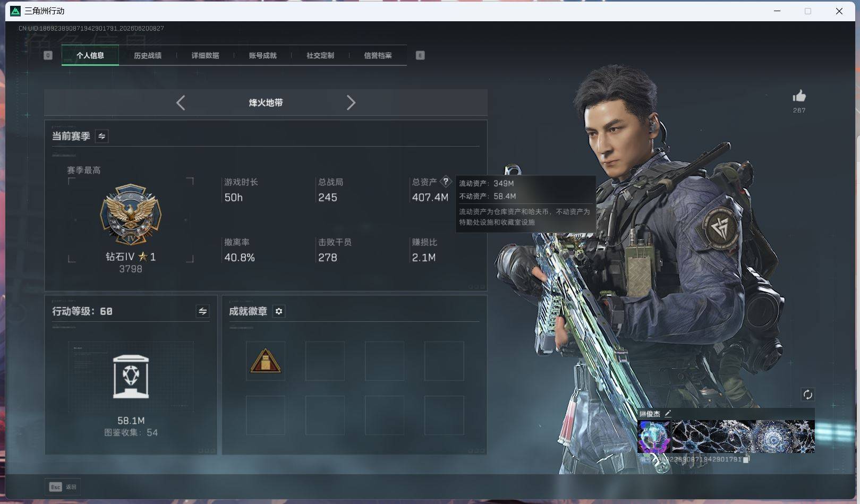Click the 总资产 value 407.4M
Image resolution: width=860 pixels, height=504 pixels.
pyautogui.click(x=430, y=198)
